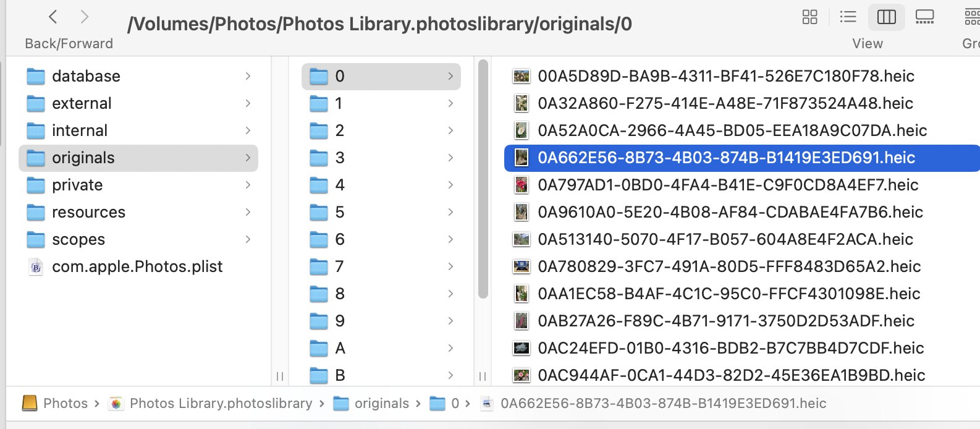Go forward with the Forward arrow
This screenshot has width=980, height=429.
point(85,17)
